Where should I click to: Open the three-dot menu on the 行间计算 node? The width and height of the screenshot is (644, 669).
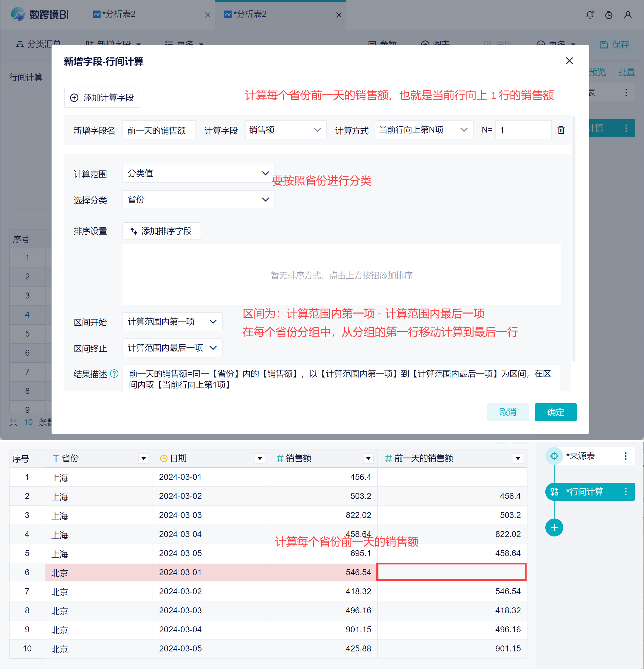[626, 491]
